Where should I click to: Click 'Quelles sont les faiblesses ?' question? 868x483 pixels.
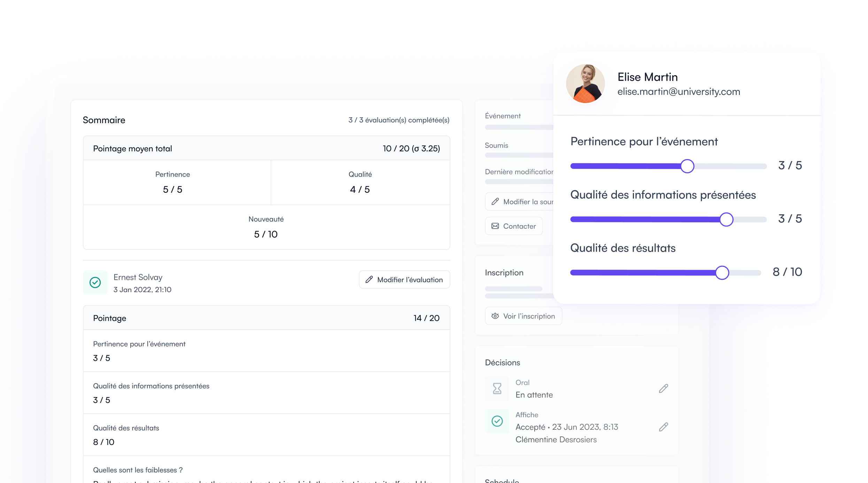pyautogui.click(x=138, y=470)
